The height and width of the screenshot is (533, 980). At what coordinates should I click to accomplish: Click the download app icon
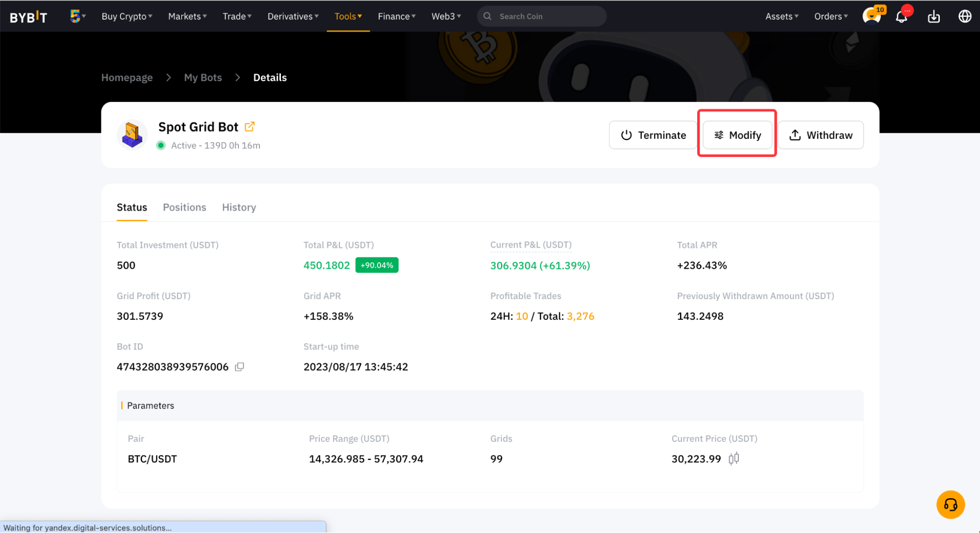click(933, 17)
